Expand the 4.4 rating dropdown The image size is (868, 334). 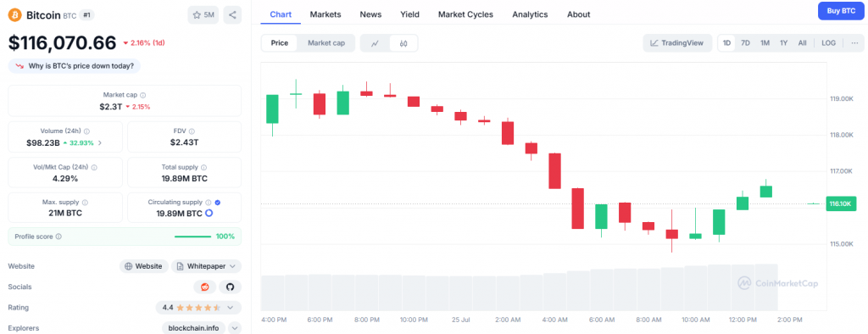click(198, 308)
